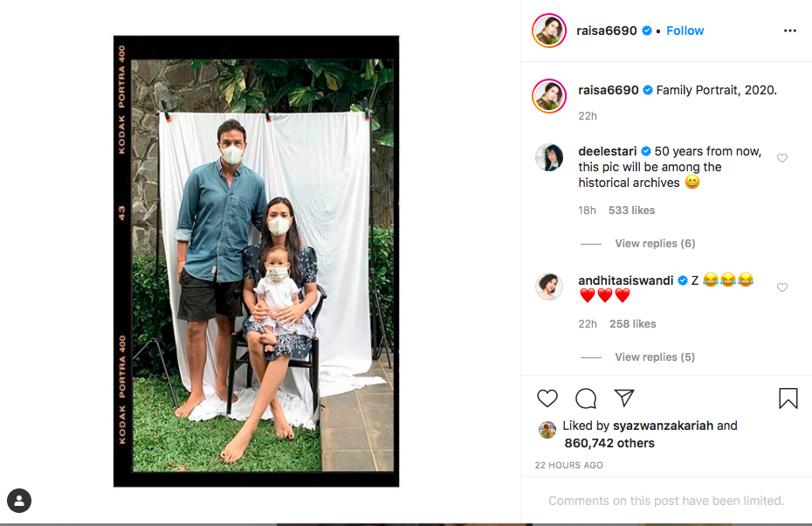
Task: View the list of 860,742 others who liked
Action: click(609, 443)
